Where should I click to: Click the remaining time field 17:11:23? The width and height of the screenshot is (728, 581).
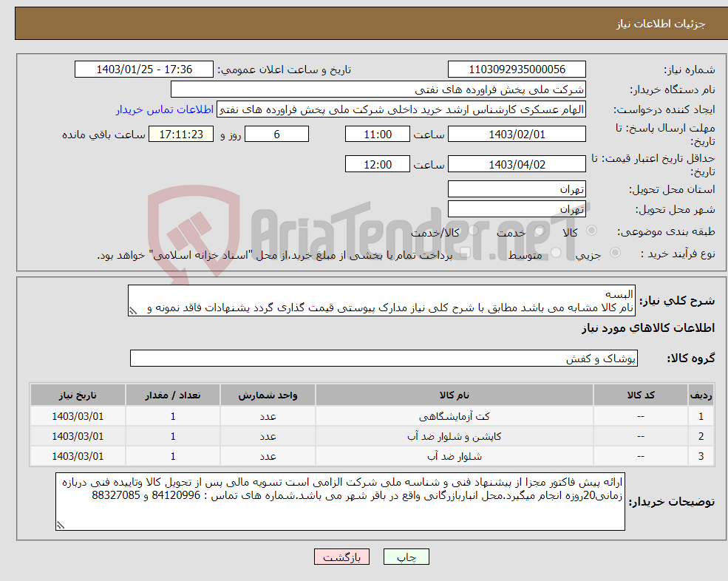[181, 135]
